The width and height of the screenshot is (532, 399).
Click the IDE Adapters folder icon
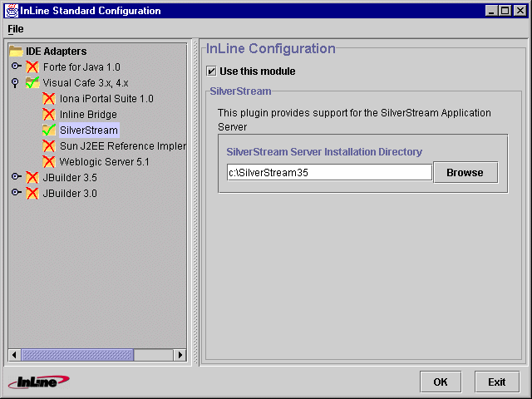click(x=16, y=52)
